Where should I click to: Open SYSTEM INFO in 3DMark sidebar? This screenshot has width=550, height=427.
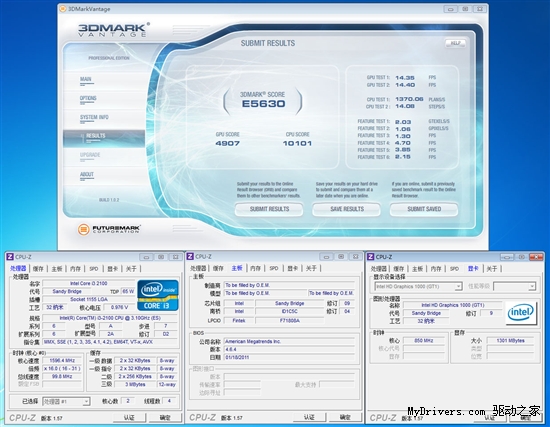coord(94,117)
